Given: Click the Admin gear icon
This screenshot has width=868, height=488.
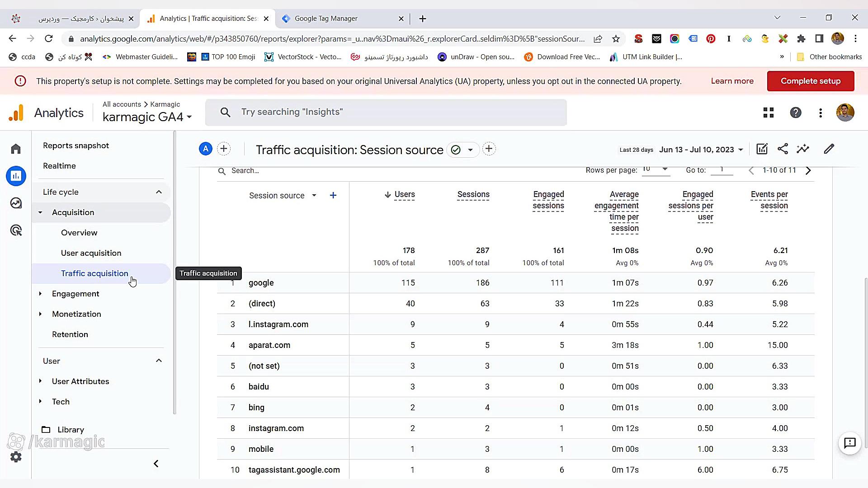Looking at the screenshot, I should pyautogui.click(x=16, y=457).
